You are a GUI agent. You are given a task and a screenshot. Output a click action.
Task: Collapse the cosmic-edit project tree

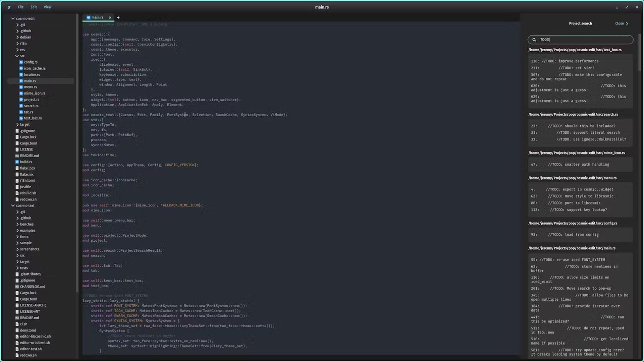tap(13, 18)
